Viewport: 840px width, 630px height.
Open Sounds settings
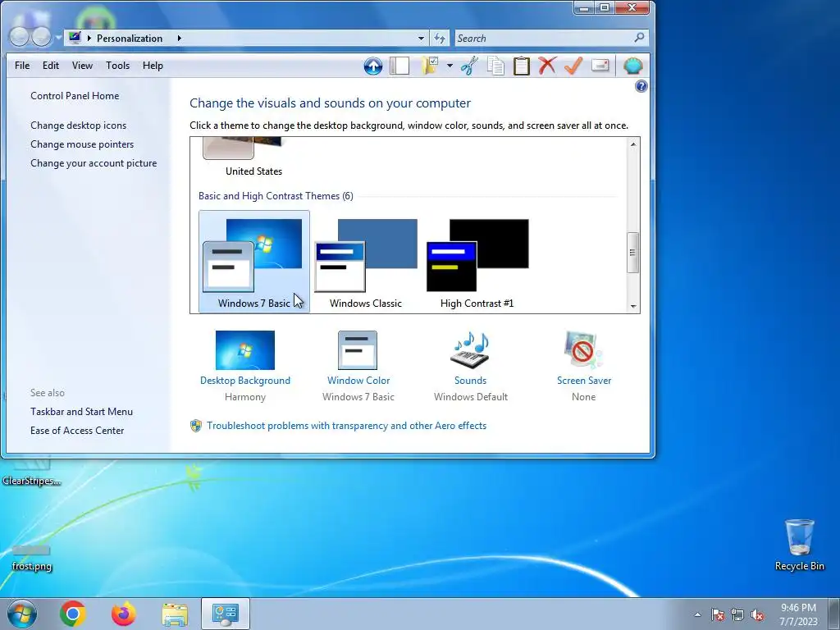(470, 366)
